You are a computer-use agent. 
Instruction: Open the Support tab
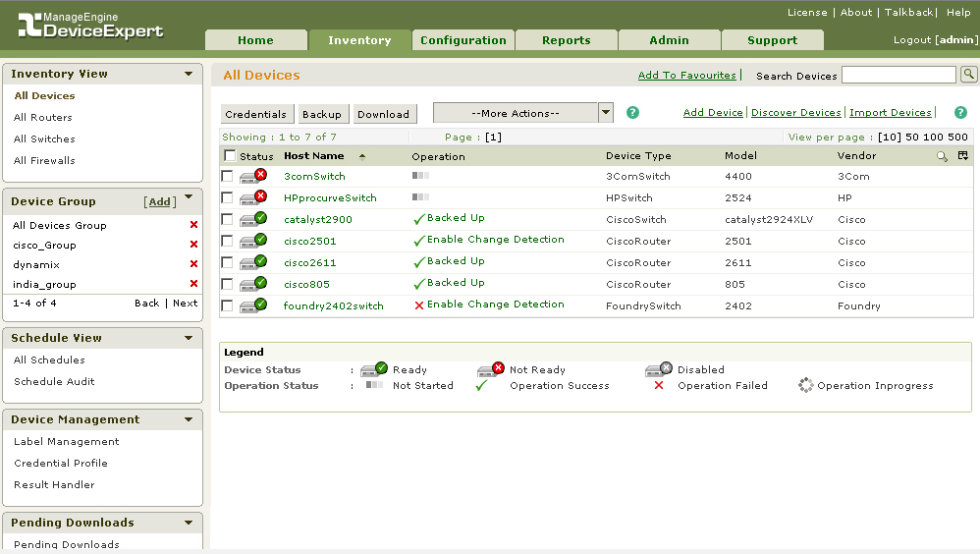(x=773, y=40)
